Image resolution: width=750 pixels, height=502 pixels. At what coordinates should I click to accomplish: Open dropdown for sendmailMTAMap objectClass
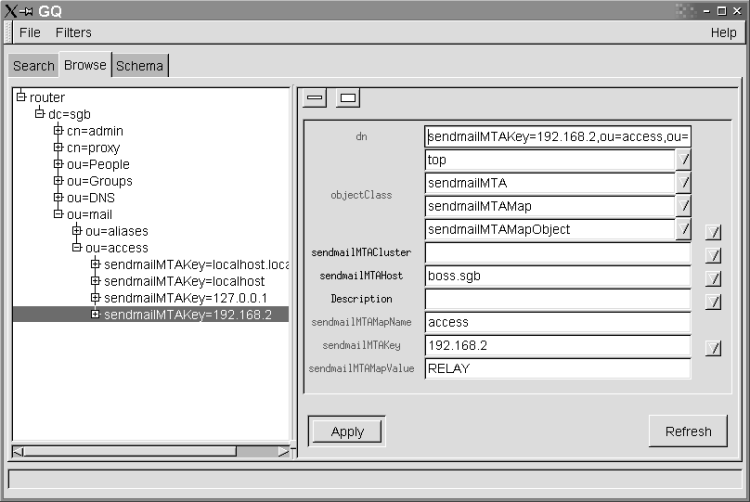point(683,206)
